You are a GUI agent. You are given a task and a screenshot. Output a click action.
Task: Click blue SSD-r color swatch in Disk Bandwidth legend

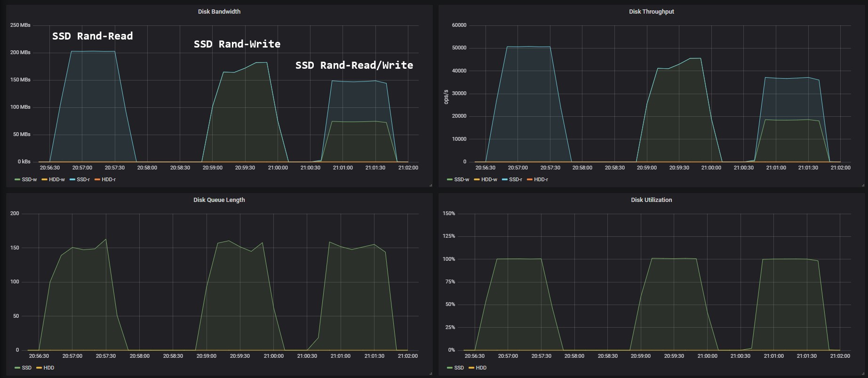(72, 179)
